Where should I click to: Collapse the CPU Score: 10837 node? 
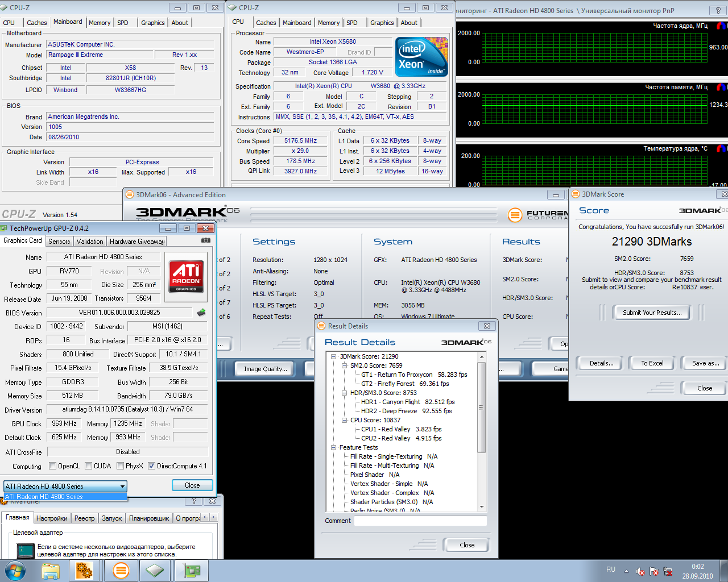[x=345, y=420]
